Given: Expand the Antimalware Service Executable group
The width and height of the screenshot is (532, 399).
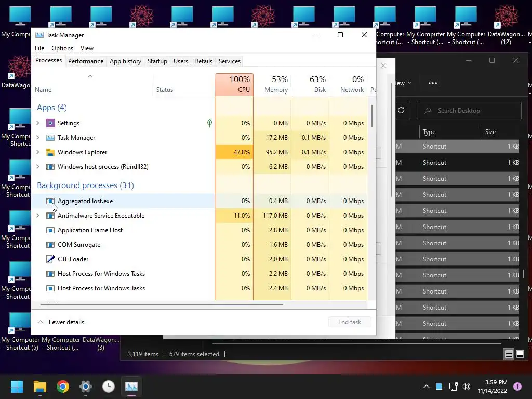Looking at the screenshot, I should (x=37, y=216).
